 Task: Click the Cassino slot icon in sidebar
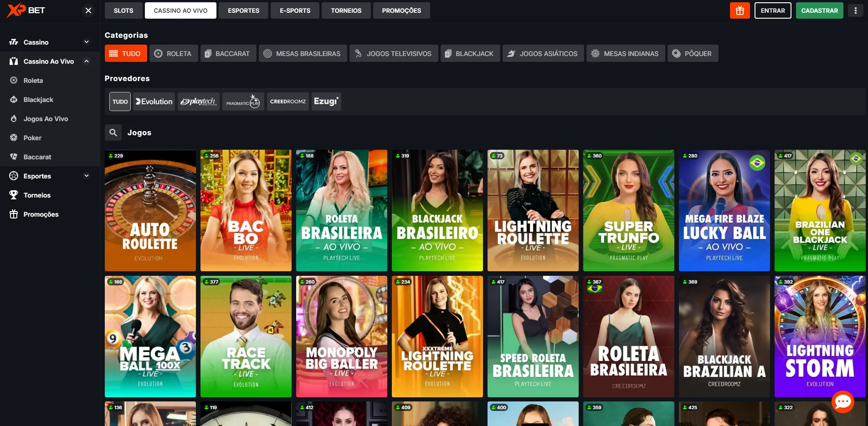click(14, 42)
